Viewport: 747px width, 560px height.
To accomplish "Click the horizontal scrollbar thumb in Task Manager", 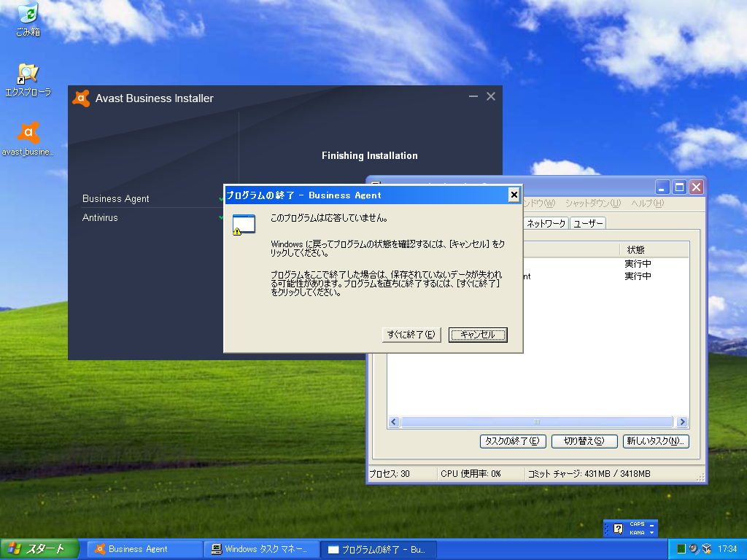I will (536, 422).
